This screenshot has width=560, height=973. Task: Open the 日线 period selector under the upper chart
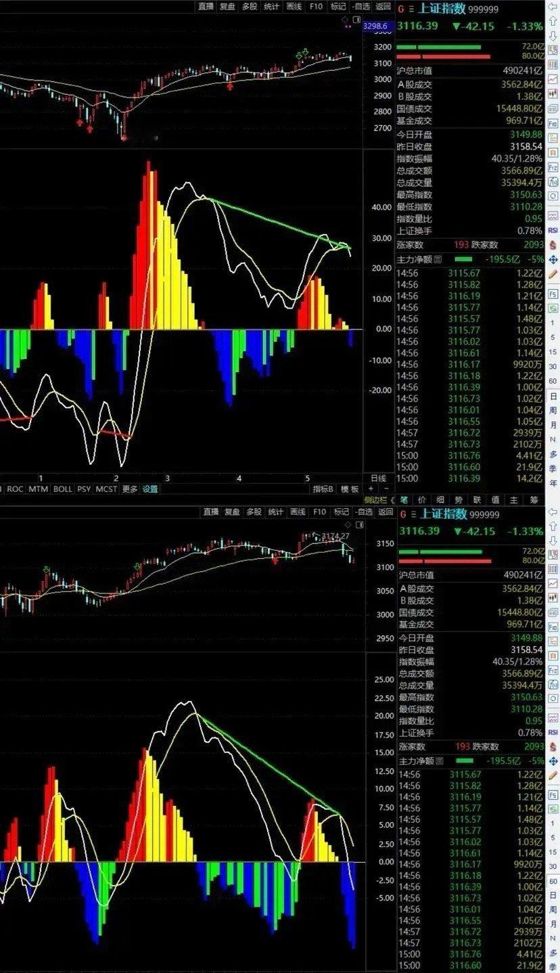(378, 478)
